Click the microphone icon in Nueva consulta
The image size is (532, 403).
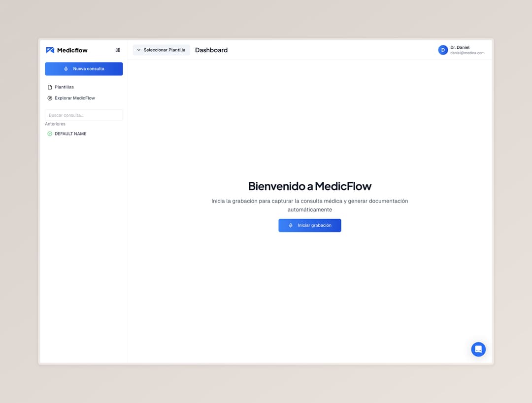point(66,69)
